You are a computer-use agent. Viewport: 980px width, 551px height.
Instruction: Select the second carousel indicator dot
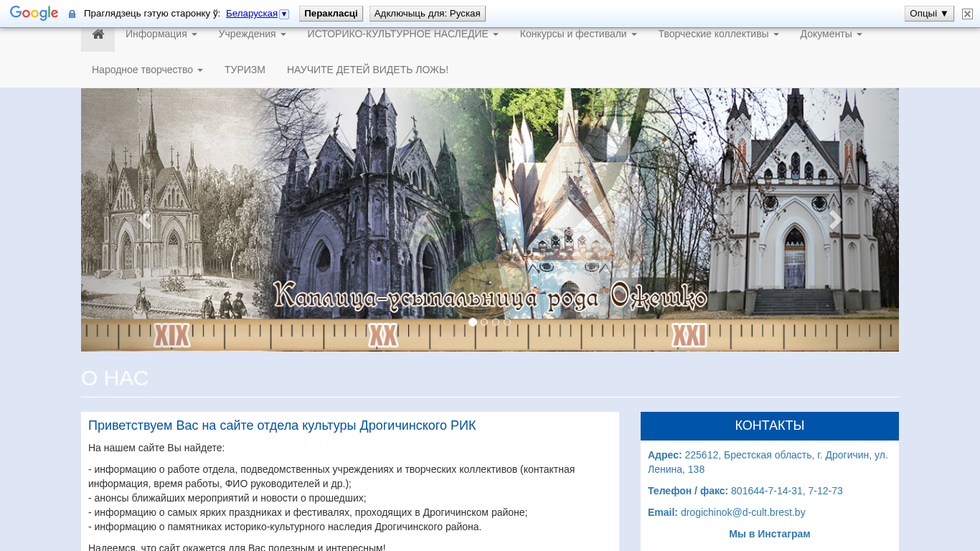click(x=484, y=322)
